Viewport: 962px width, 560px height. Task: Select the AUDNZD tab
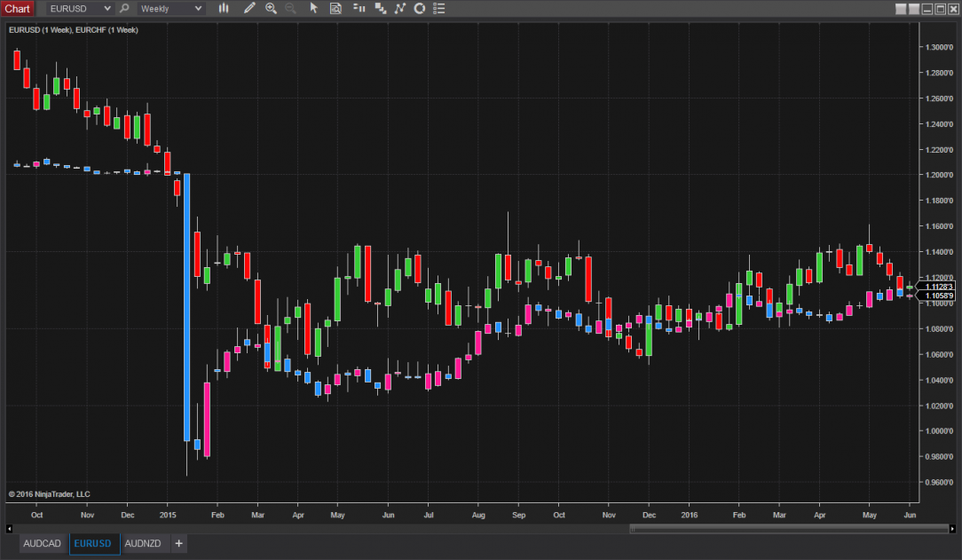143,543
